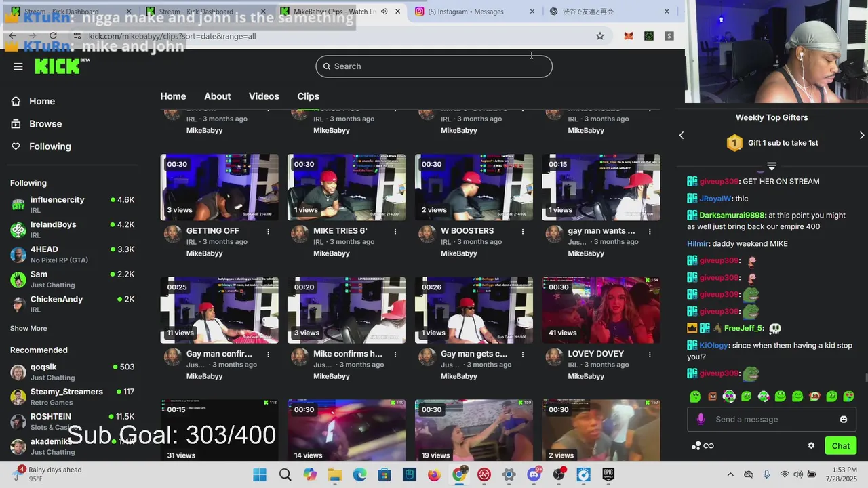868x488 pixels.
Task: Open the channel Videos tab
Action: point(264,96)
